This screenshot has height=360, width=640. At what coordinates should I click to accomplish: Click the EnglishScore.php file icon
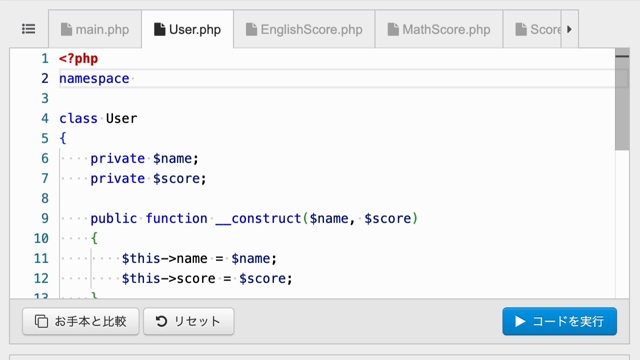(x=251, y=29)
